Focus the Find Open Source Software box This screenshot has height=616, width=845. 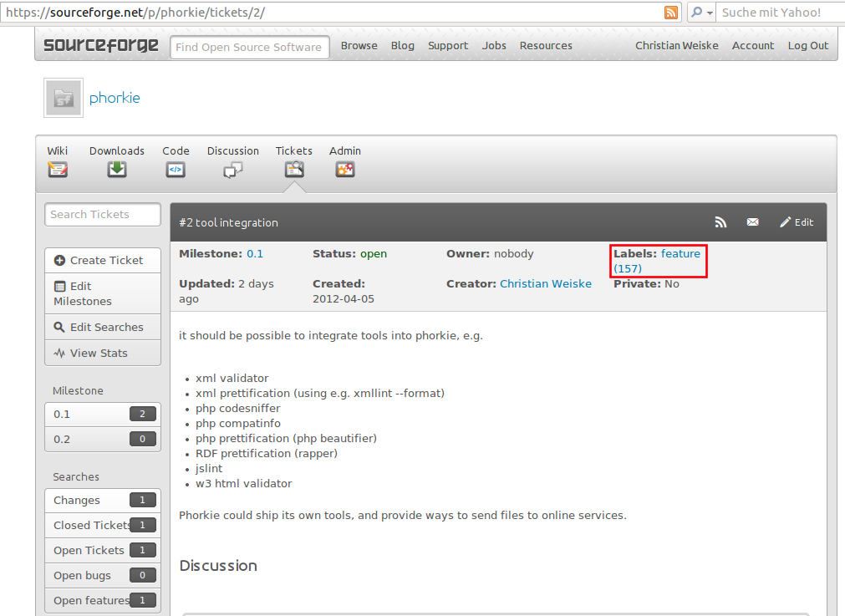click(x=249, y=47)
